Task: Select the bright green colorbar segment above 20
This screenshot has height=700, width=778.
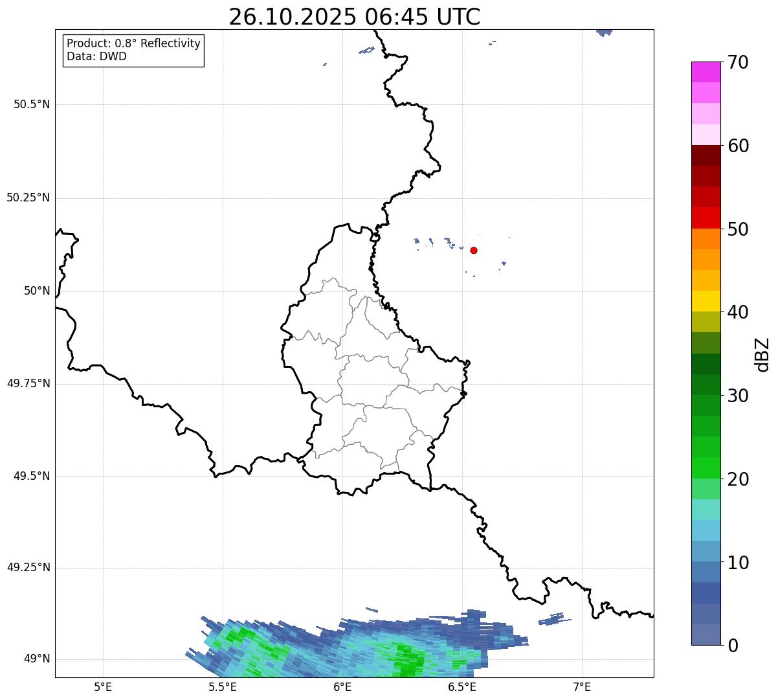Action: pyautogui.click(x=706, y=468)
